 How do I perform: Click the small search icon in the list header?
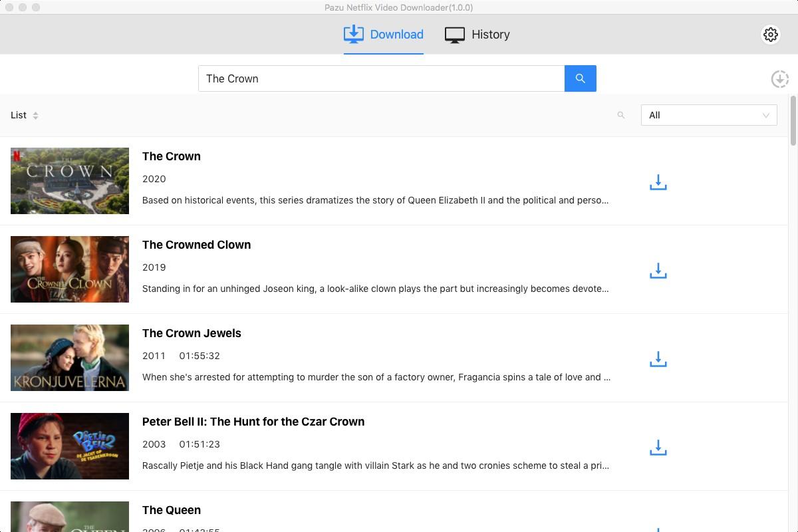point(620,114)
